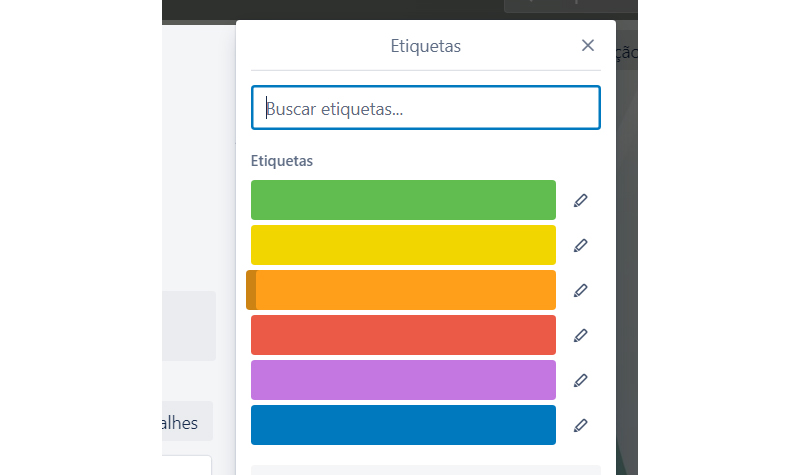Select the yellow label
The height and width of the screenshot is (475, 800).
(x=403, y=245)
